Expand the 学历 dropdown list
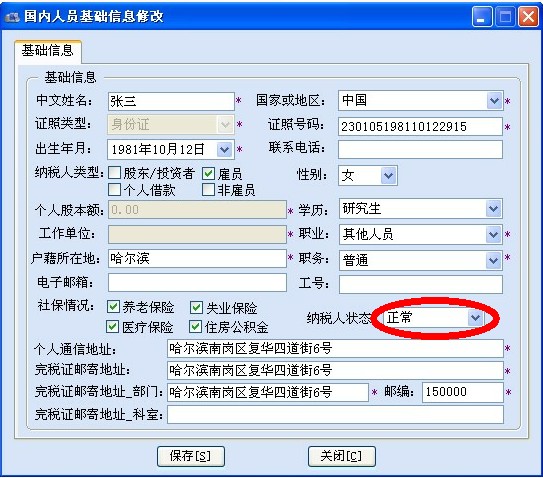 tap(493, 209)
